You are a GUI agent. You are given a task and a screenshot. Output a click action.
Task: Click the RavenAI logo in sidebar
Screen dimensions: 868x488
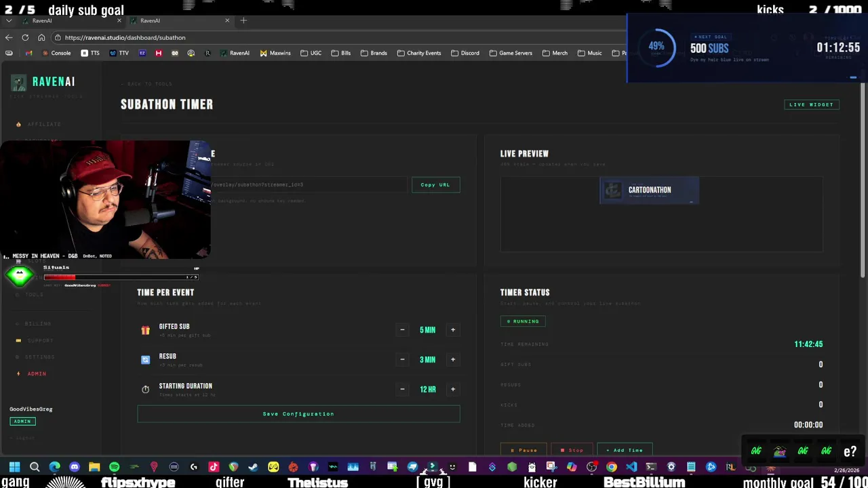tap(43, 82)
